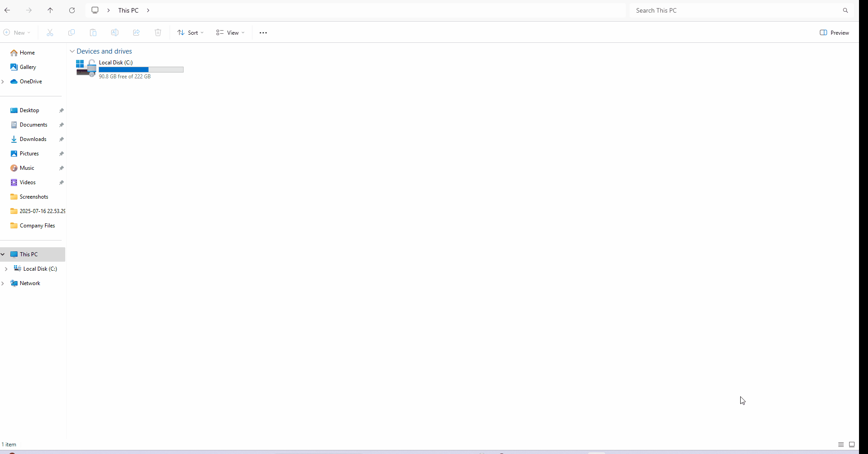Click the Local Disk storage usage bar
Image resolution: width=868 pixels, height=454 pixels.
[141, 70]
